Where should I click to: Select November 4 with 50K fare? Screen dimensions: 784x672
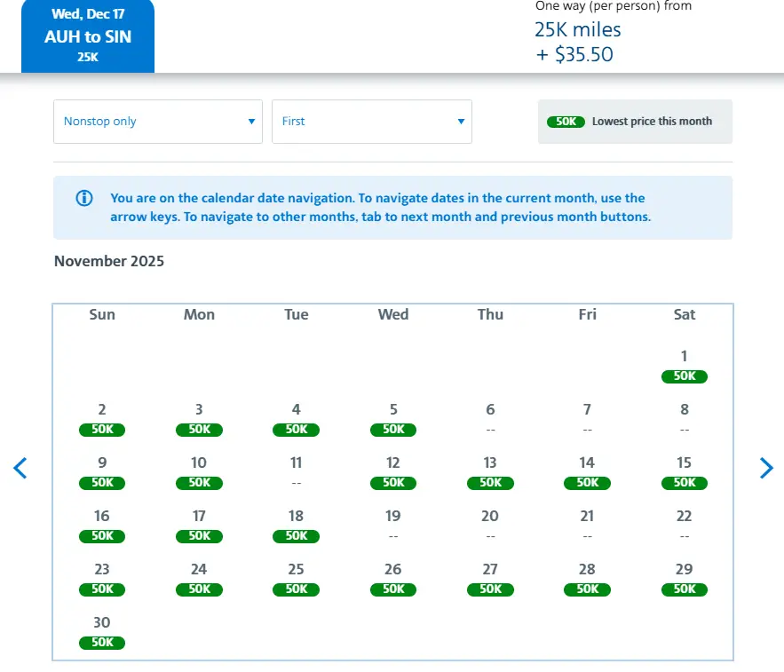[296, 420]
